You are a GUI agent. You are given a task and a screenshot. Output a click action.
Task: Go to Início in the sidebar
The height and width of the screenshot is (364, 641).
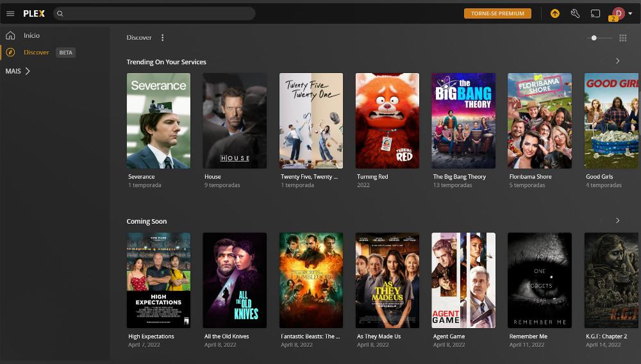point(31,35)
